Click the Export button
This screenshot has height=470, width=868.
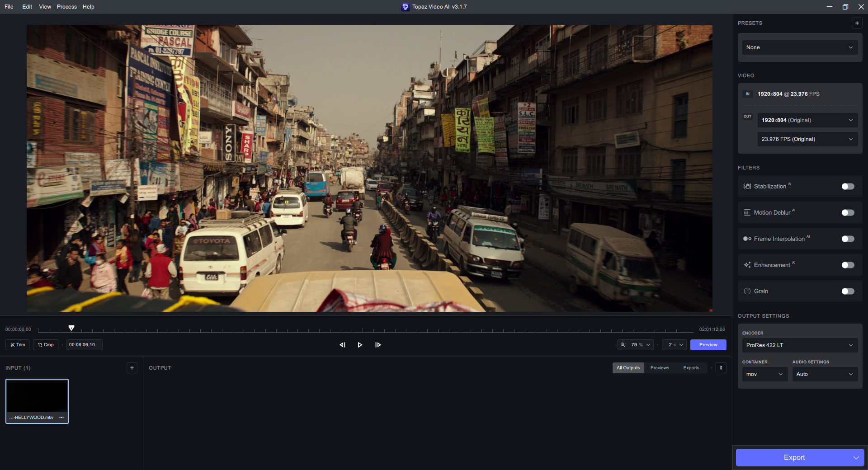(794, 458)
